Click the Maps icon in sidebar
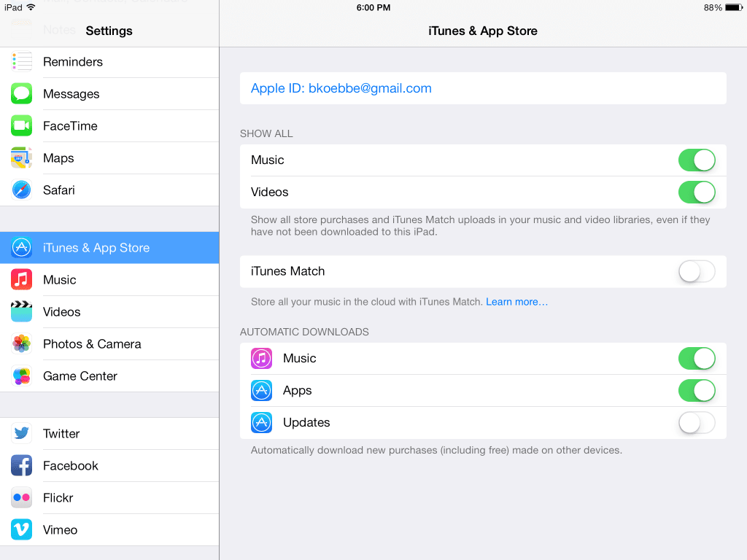The height and width of the screenshot is (560, 747). pos(21,157)
